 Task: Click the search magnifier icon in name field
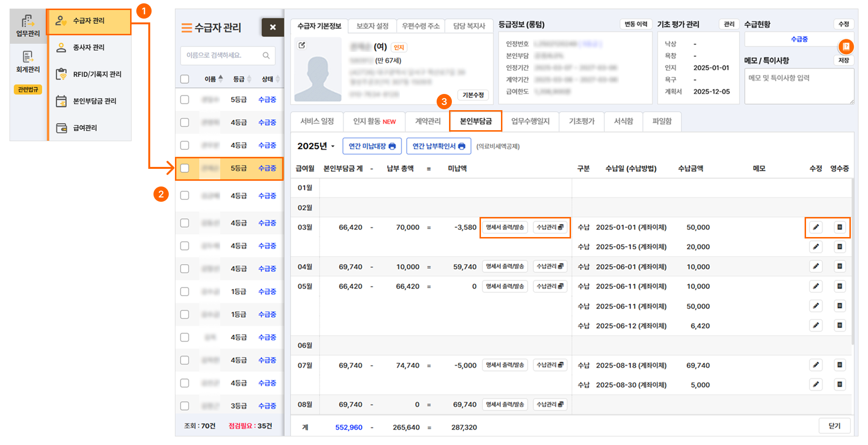(266, 56)
